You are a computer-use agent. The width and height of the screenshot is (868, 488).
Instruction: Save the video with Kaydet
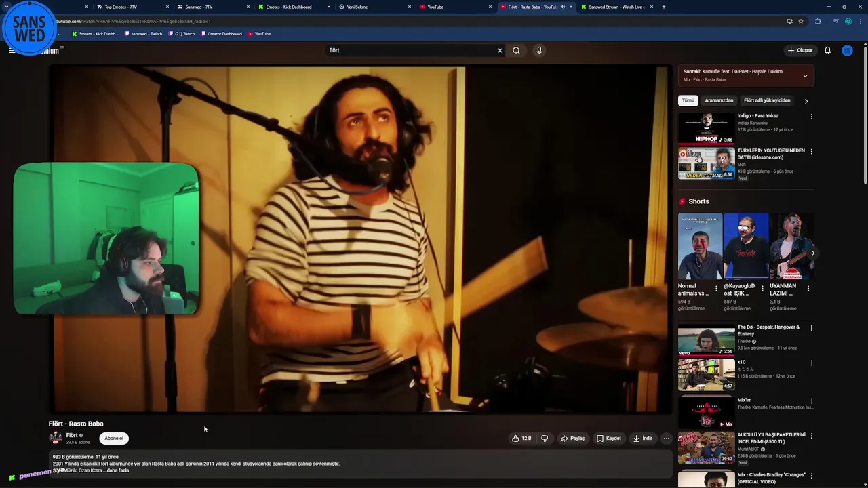pos(608,439)
